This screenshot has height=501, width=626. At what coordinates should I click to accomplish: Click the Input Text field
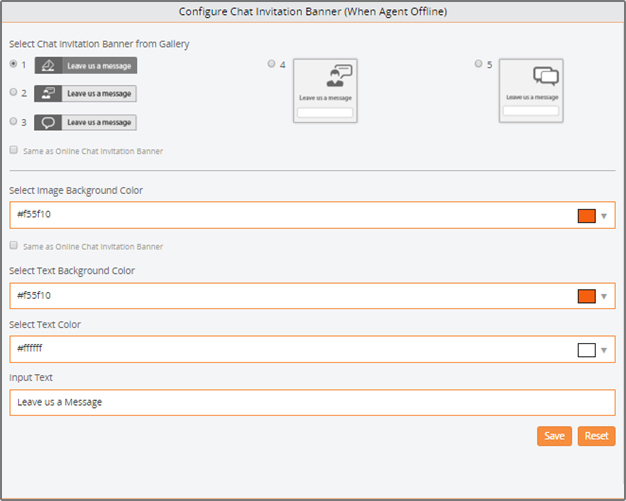tap(312, 402)
